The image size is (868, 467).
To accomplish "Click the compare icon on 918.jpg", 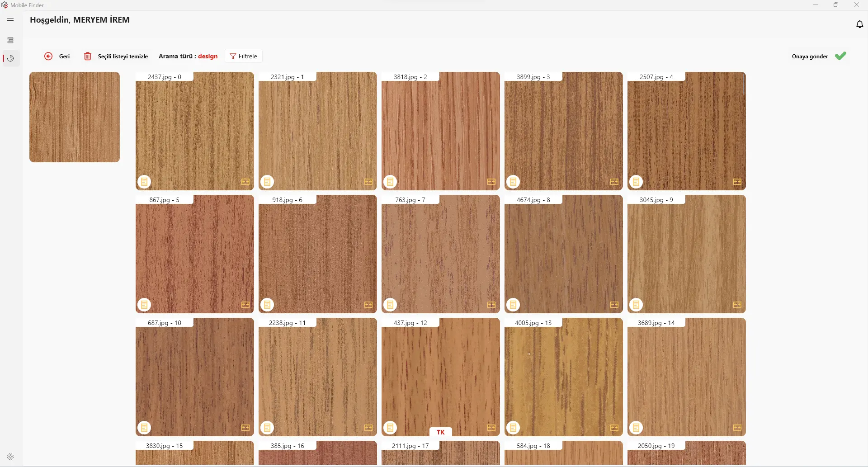I will click(x=368, y=305).
